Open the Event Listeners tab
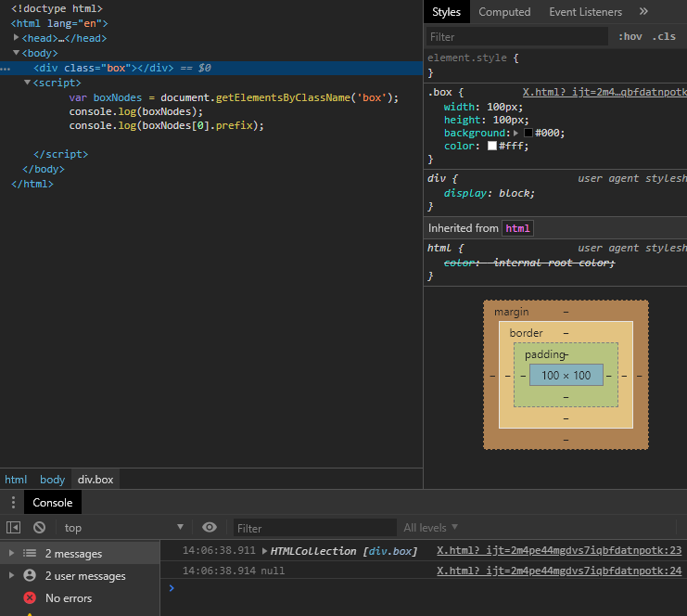 tap(585, 12)
